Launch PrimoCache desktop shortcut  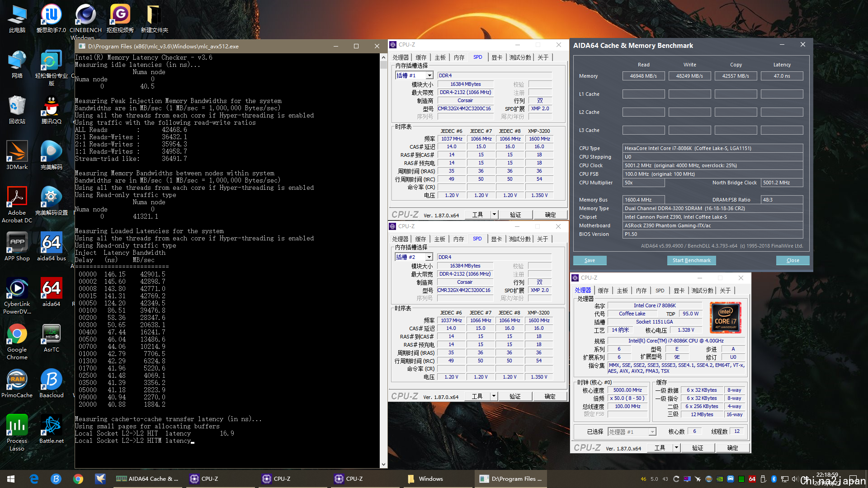coord(17,384)
